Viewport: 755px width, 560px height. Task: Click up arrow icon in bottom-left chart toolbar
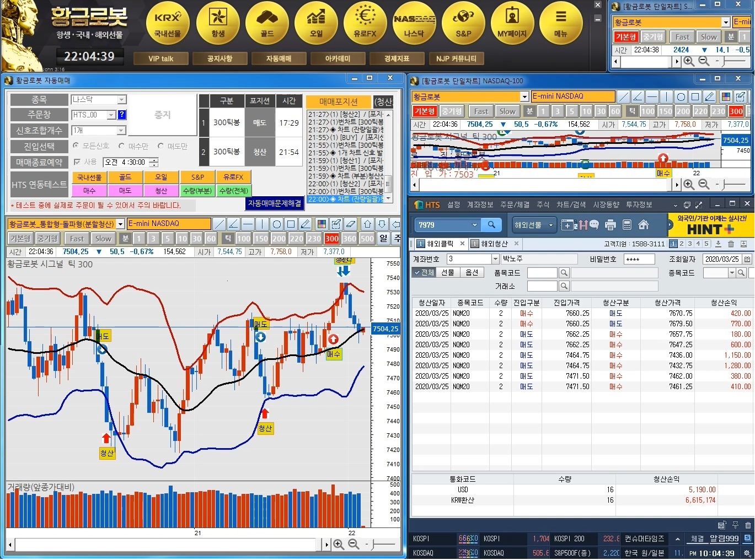click(367, 224)
